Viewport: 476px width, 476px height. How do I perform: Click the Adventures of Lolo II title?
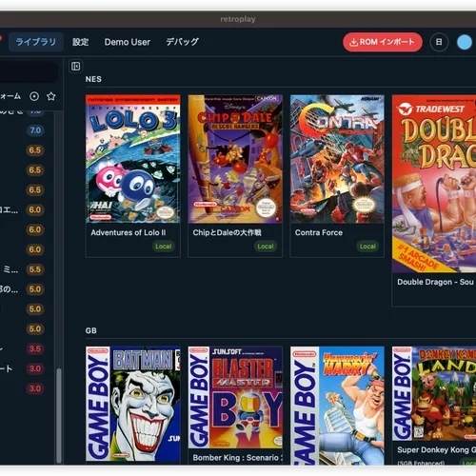[x=129, y=232]
